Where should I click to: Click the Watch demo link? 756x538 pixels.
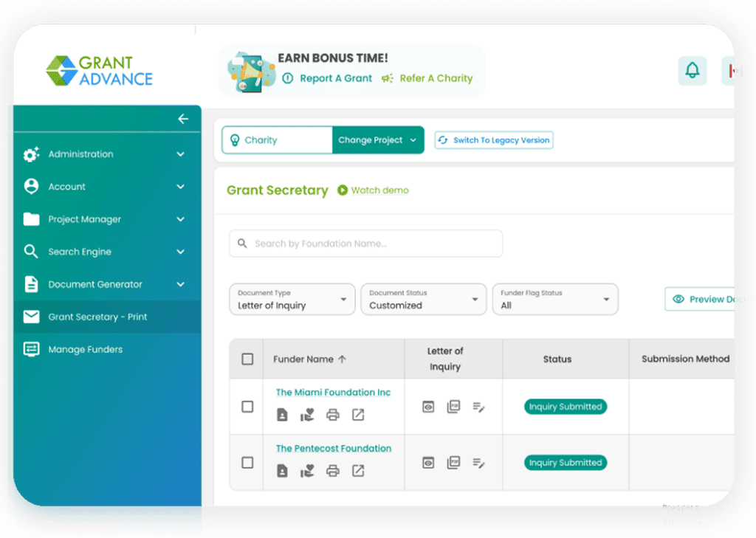coord(379,190)
